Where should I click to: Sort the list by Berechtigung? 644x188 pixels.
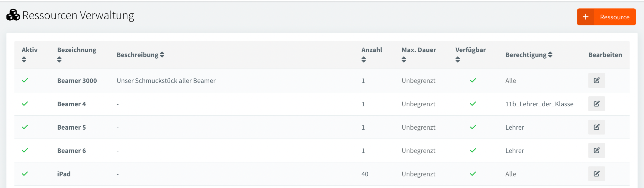550,55
